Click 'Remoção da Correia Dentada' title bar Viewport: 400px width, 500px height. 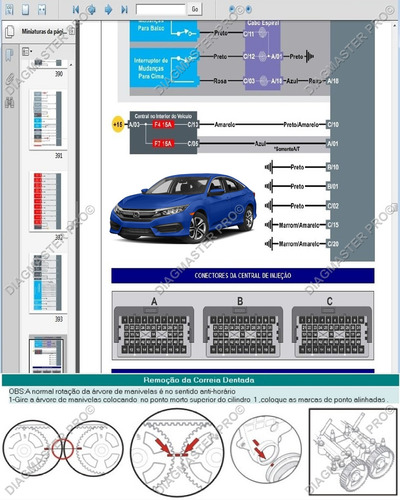pyautogui.click(x=200, y=380)
